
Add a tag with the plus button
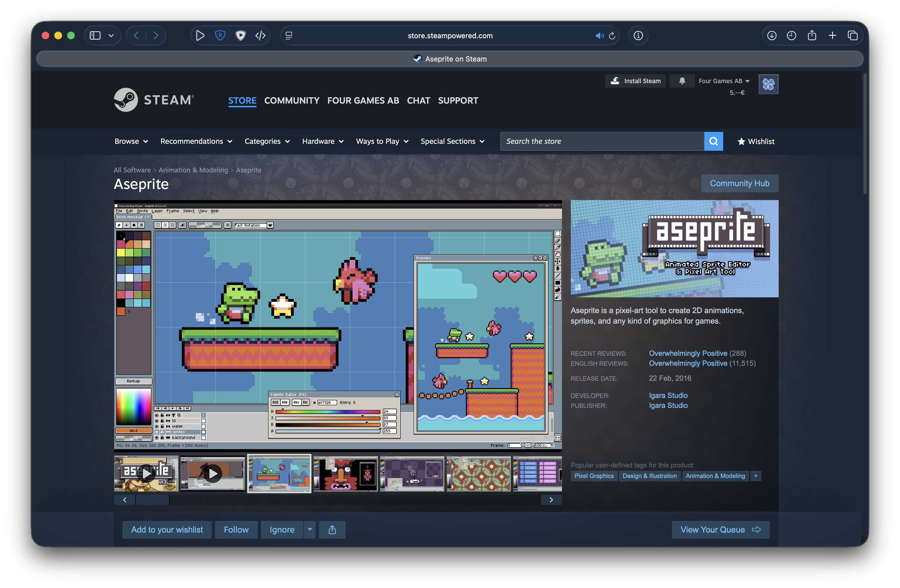tap(756, 476)
